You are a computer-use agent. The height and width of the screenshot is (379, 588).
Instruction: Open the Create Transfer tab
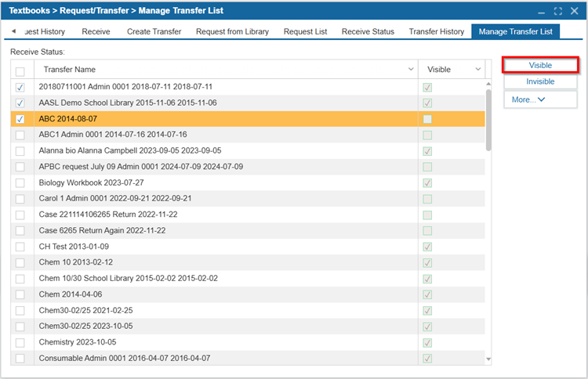tap(154, 32)
